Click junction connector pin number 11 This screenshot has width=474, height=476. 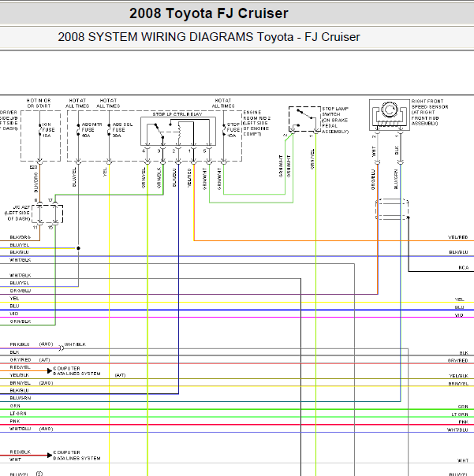pos(35,228)
